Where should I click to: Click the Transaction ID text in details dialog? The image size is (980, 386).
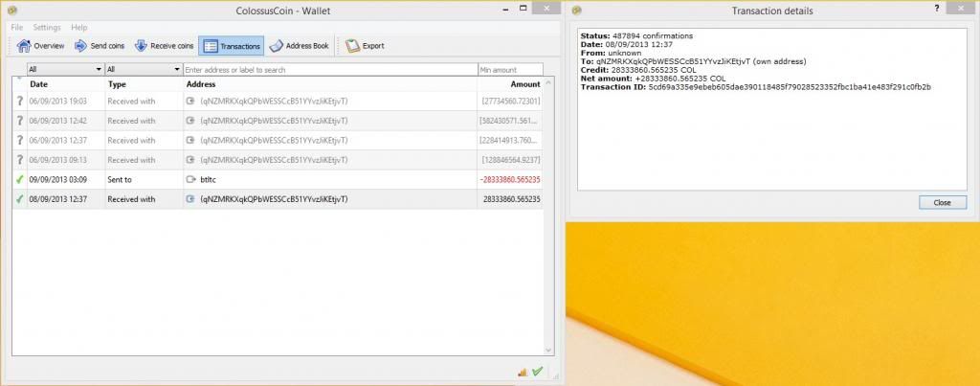tap(756, 87)
